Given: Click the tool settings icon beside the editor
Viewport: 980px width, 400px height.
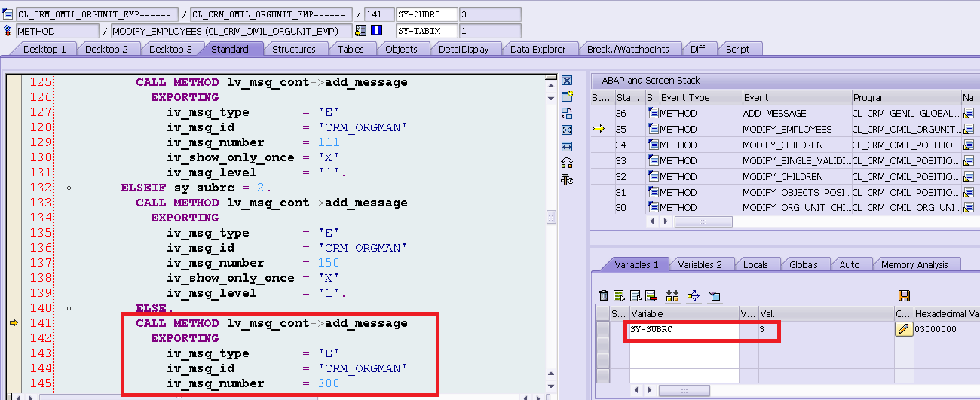Looking at the screenshot, I should click(567, 179).
